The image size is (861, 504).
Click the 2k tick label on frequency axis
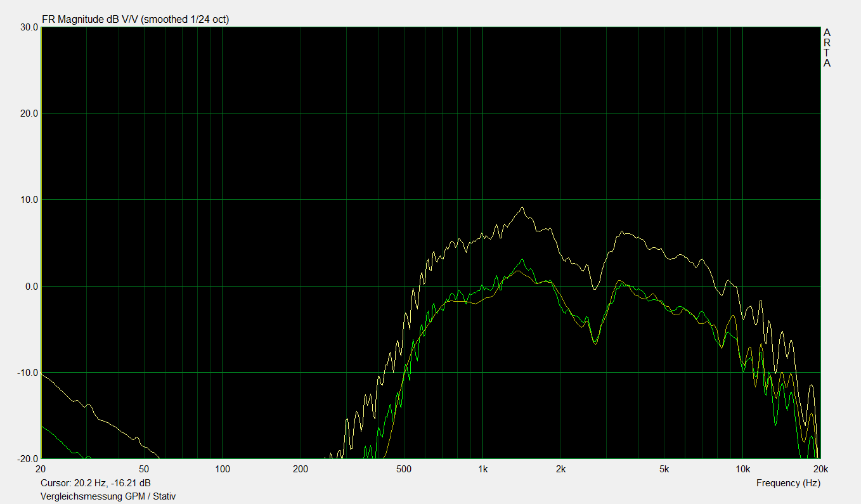pos(560,470)
